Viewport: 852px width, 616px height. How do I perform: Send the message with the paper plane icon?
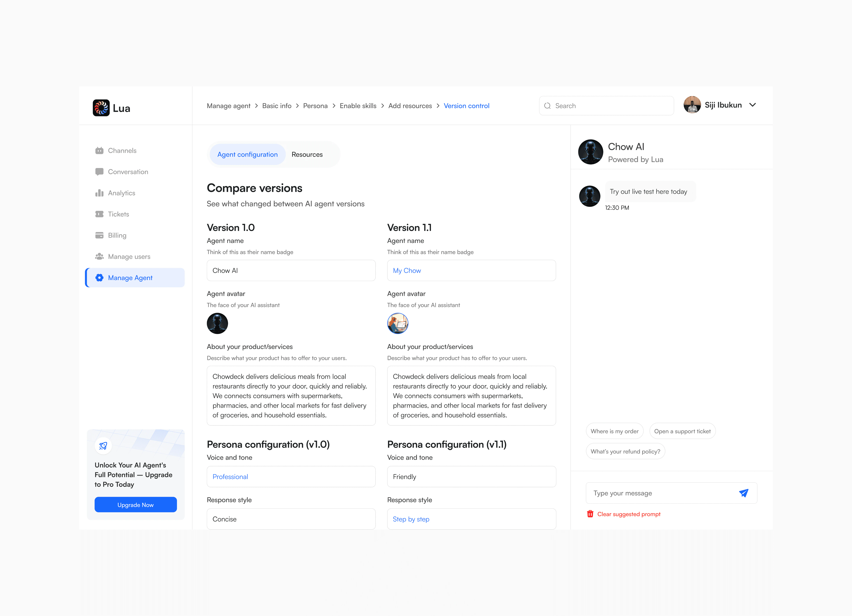pos(744,493)
